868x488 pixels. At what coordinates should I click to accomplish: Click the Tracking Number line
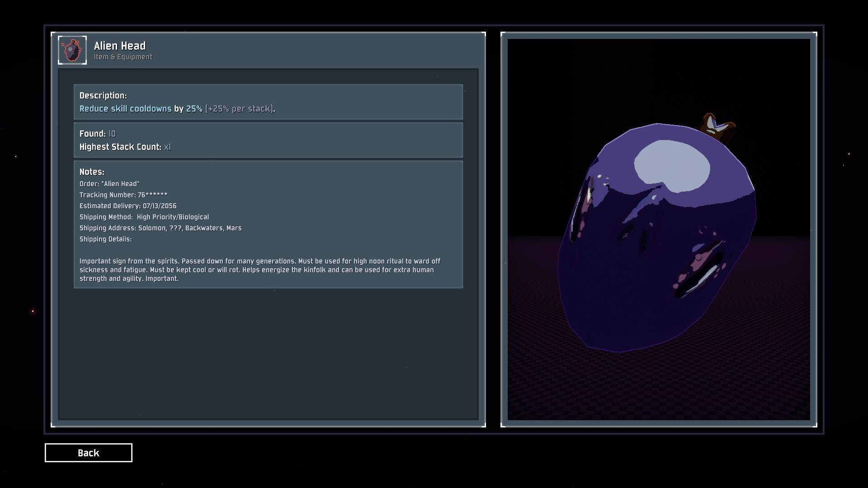pyautogui.click(x=123, y=195)
